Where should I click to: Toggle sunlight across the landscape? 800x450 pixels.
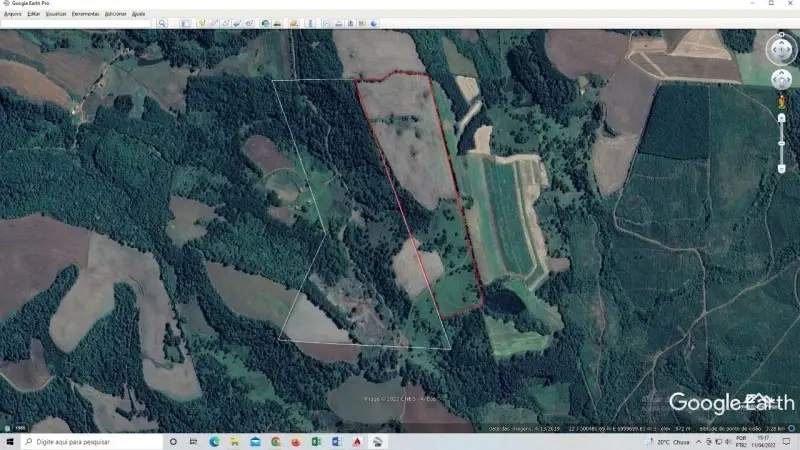tap(277, 23)
